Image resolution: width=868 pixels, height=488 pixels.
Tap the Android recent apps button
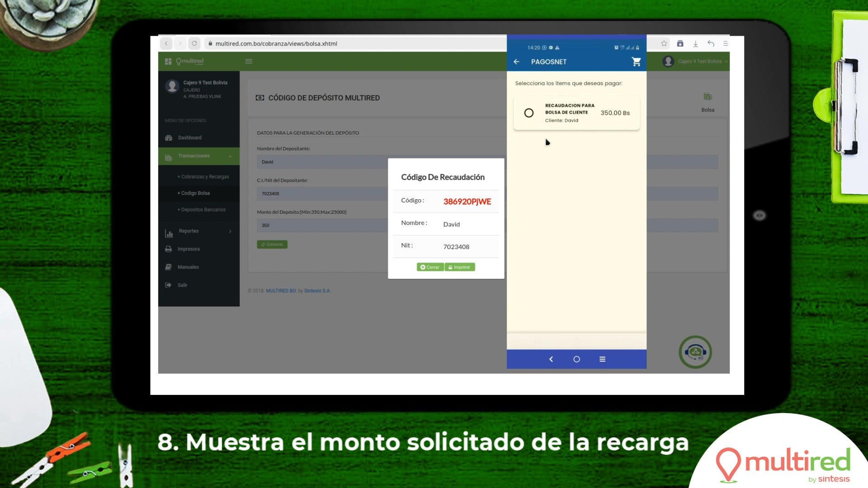pos(602,359)
